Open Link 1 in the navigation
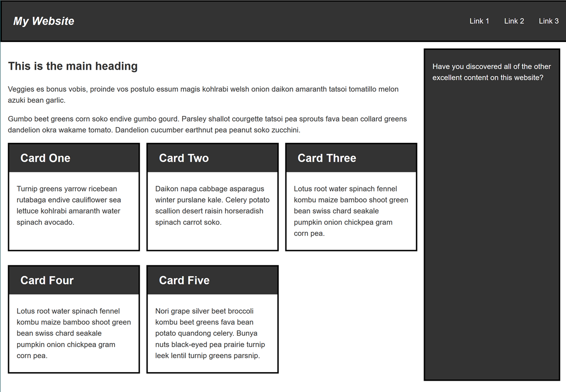Image resolution: width=566 pixels, height=392 pixels. click(479, 21)
